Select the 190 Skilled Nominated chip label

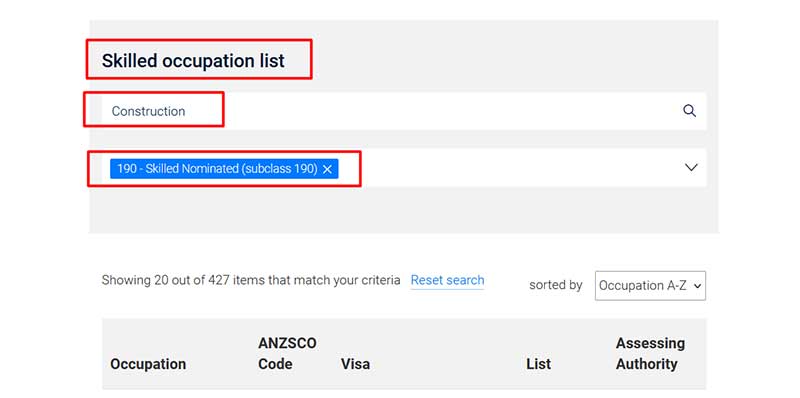(217, 169)
